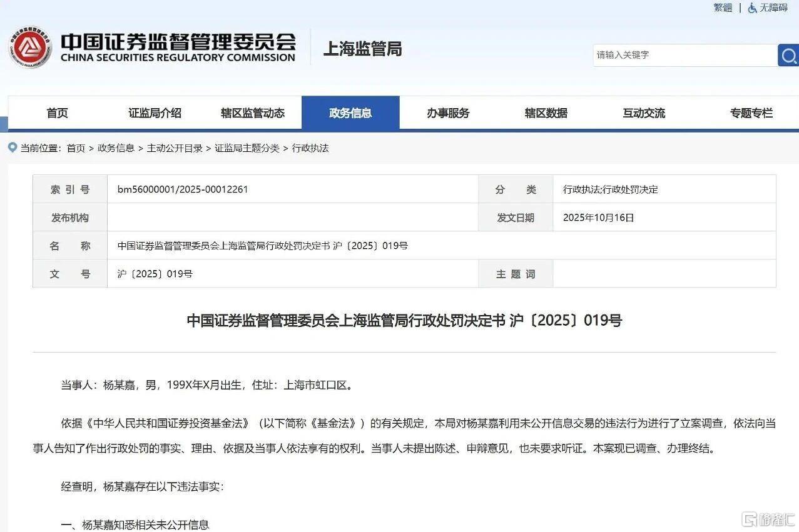Viewport: 799px width, 532px height.
Task: Open the 辖区监管动态 navigation tab
Action: tap(253, 113)
